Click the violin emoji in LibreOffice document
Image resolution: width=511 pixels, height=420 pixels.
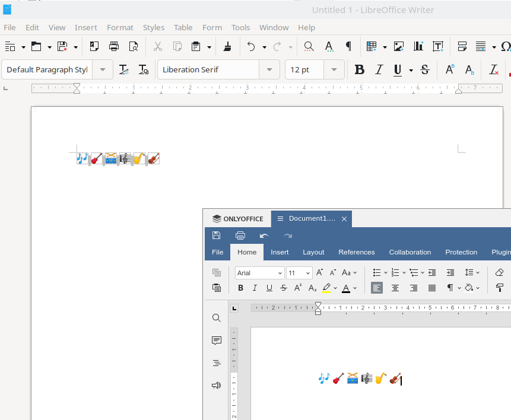point(154,158)
